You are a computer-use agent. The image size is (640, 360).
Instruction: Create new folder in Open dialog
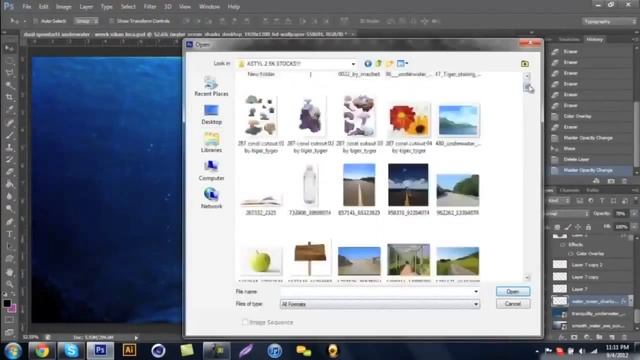(389, 64)
